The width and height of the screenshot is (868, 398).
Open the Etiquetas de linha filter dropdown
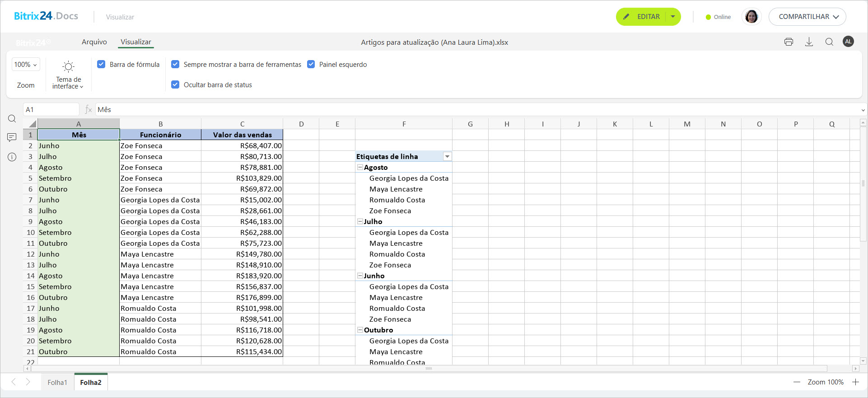447,157
